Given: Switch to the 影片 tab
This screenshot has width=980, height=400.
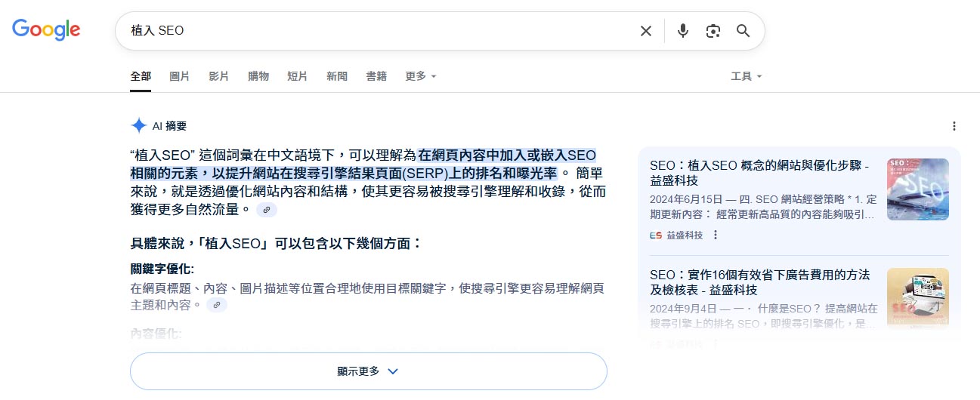Looking at the screenshot, I should click(219, 76).
